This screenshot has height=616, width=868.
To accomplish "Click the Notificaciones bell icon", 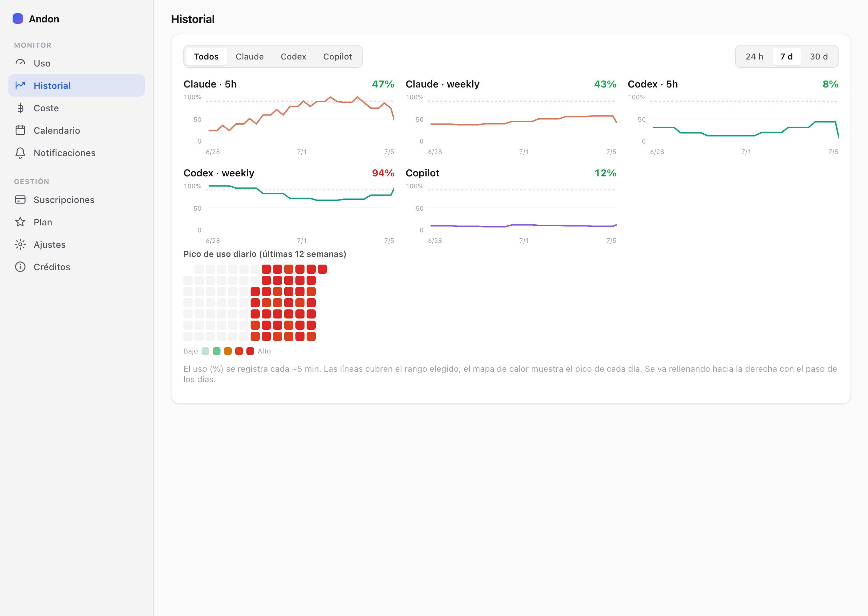I will click(x=20, y=153).
